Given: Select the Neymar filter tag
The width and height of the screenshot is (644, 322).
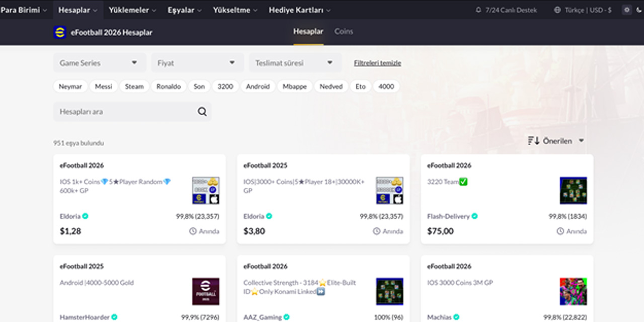Looking at the screenshot, I should tap(70, 87).
